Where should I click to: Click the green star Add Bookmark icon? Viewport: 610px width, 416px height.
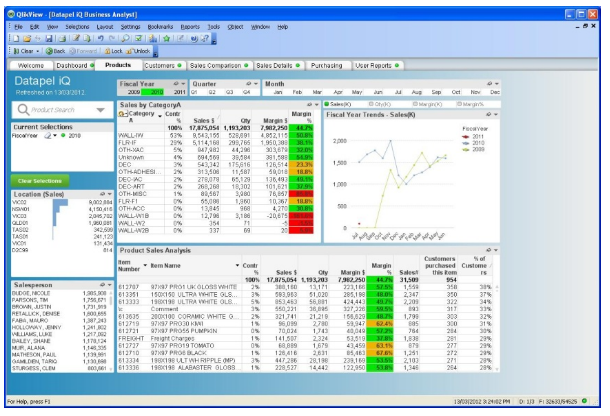click(x=167, y=39)
